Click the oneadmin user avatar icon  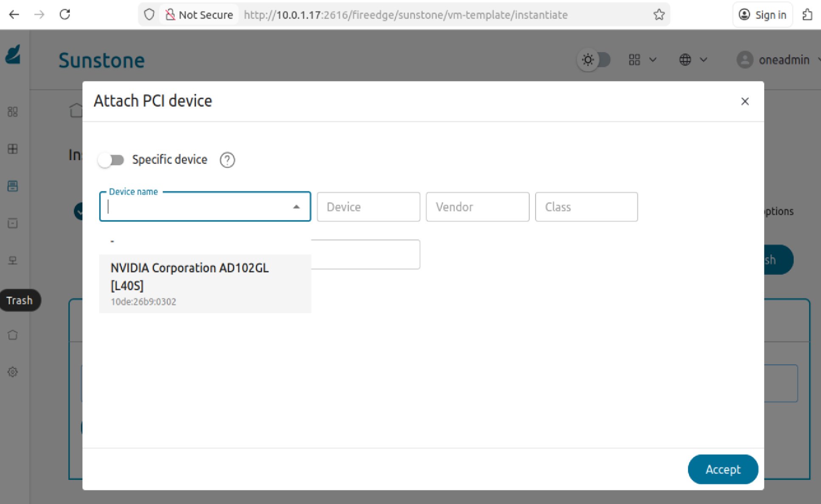pos(745,60)
